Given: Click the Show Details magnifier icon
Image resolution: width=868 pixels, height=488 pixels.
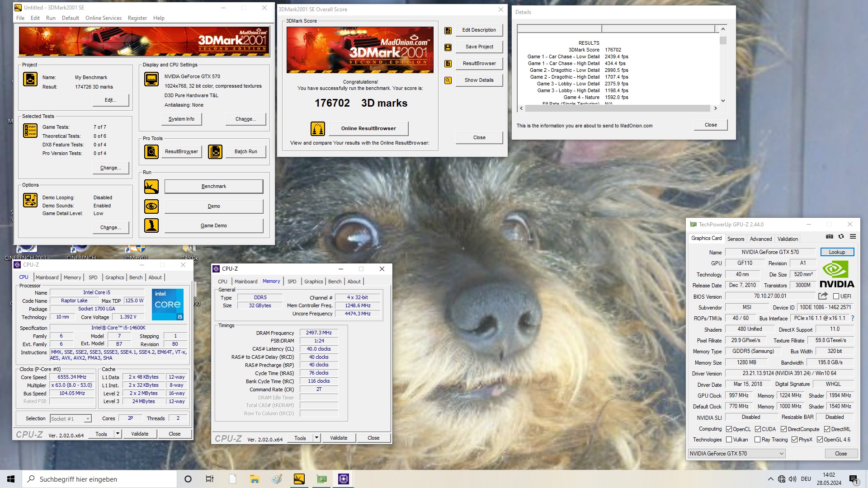Looking at the screenshot, I should click(x=448, y=80).
